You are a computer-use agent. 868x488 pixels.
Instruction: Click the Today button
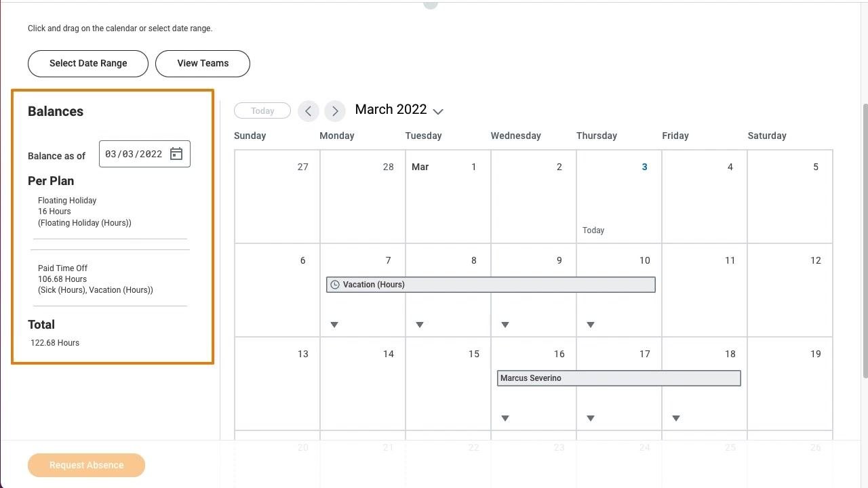pyautogui.click(x=262, y=110)
